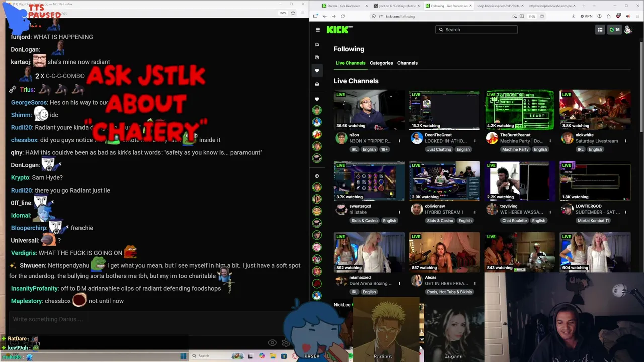
Task: Open more options for TheBurntPeanut stream
Action: 550,141
